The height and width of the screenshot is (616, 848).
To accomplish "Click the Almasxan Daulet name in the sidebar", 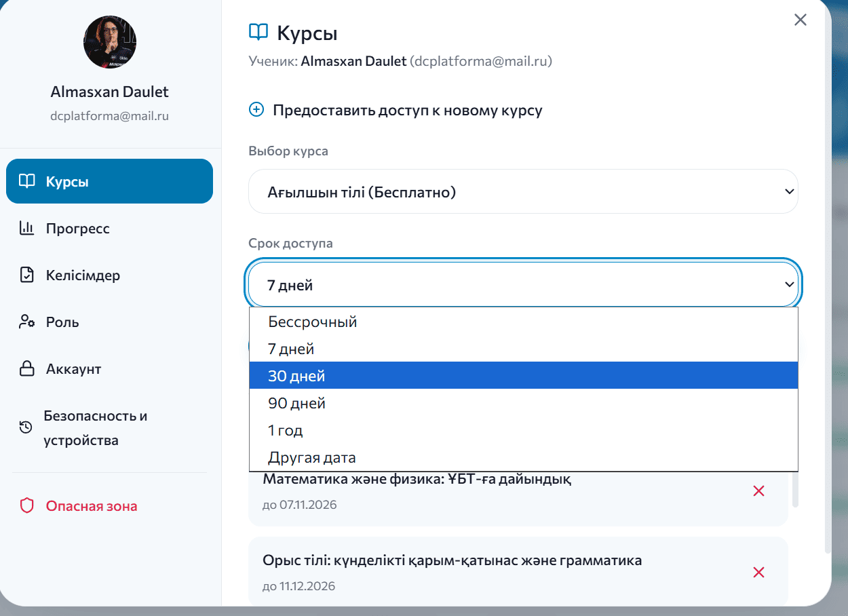I will tap(109, 92).
